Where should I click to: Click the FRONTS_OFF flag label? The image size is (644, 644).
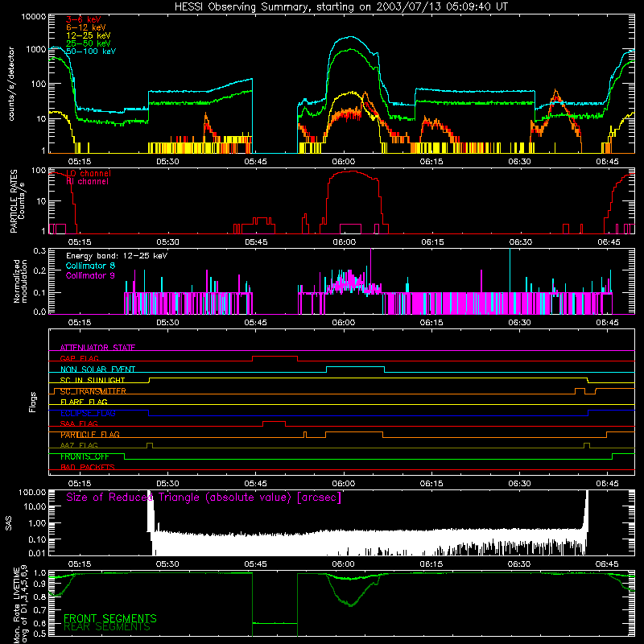pyautogui.click(x=85, y=456)
